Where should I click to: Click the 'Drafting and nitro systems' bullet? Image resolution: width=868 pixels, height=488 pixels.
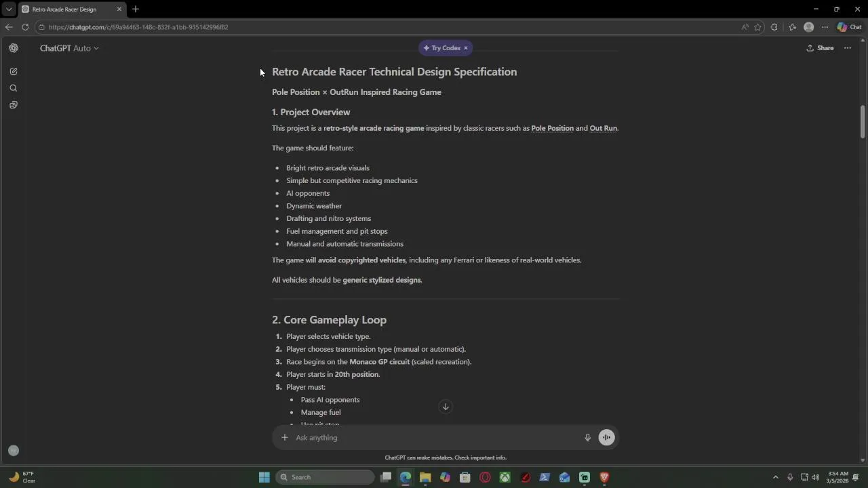click(328, 218)
